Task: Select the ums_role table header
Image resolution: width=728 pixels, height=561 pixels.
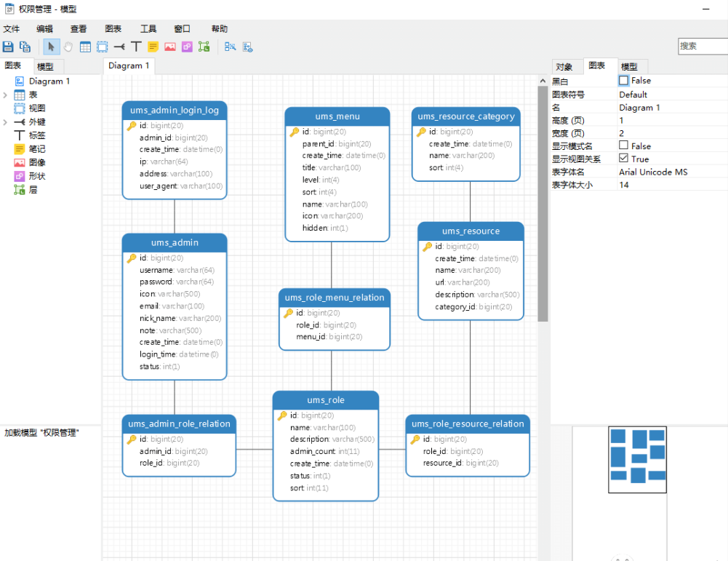Action: click(x=326, y=400)
